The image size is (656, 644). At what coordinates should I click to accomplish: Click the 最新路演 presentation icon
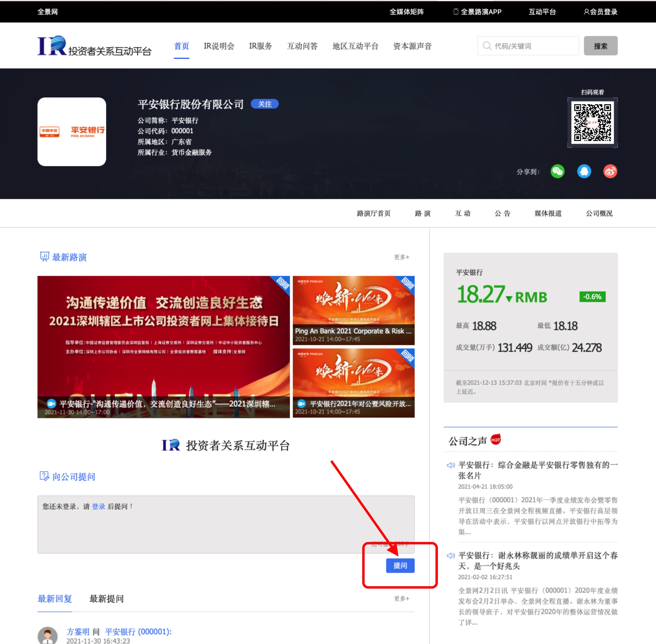[x=44, y=257]
